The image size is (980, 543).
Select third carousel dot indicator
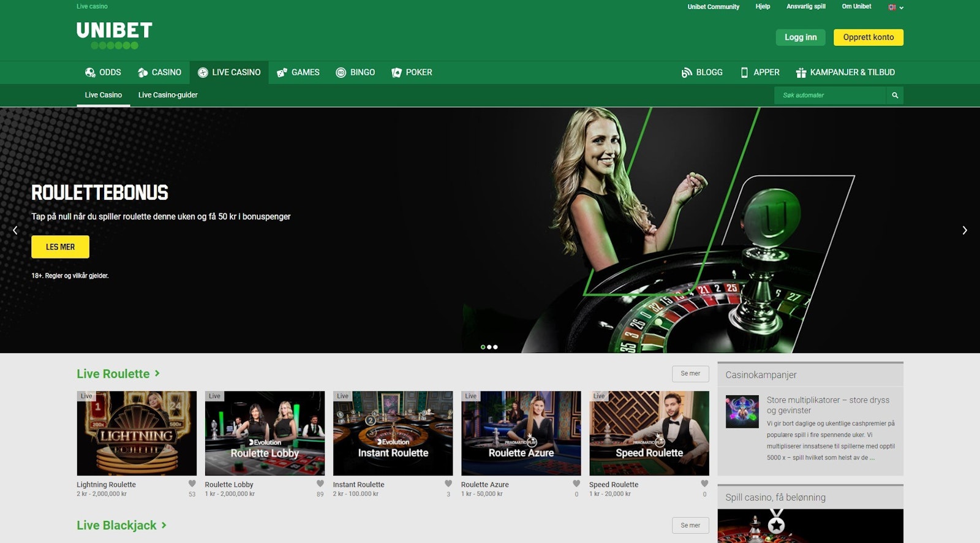coord(496,347)
